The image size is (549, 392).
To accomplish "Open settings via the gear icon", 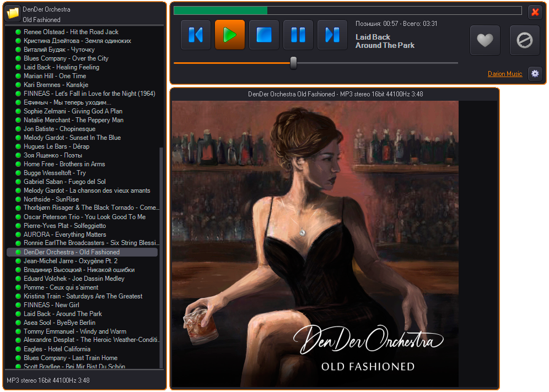I will (535, 74).
